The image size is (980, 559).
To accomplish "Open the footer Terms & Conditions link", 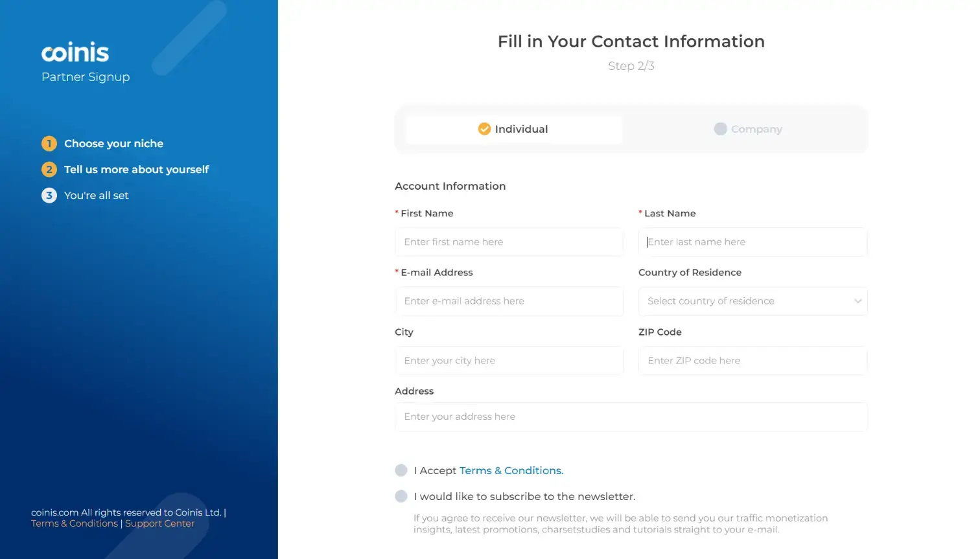I will (75, 523).
